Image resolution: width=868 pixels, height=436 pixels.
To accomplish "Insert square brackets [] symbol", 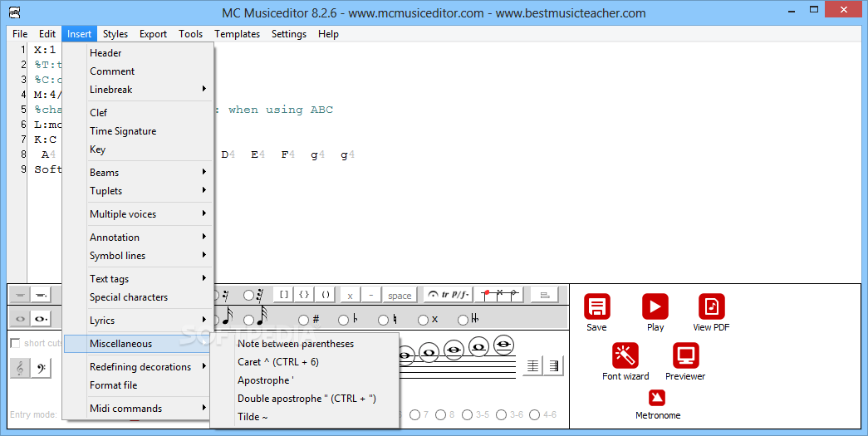I will [283, 295].
